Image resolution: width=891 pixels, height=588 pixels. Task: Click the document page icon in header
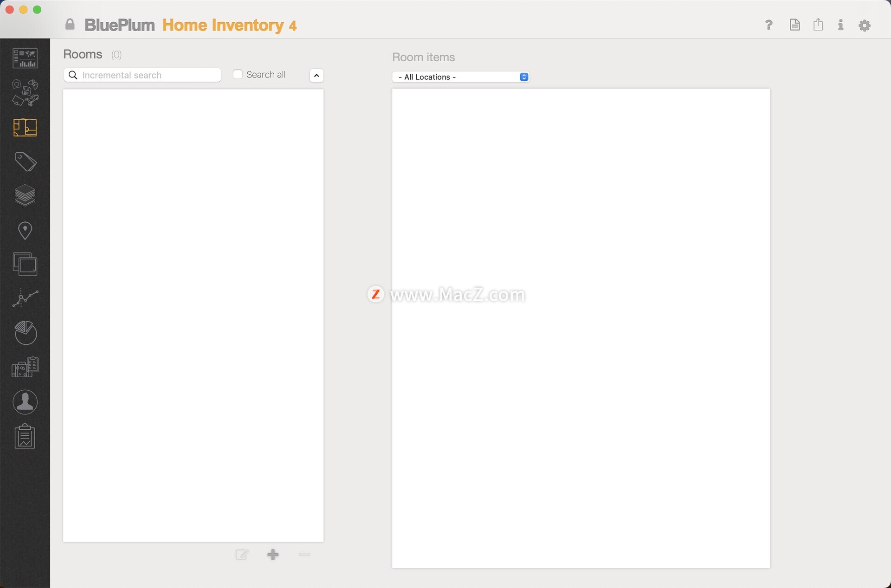794,25
